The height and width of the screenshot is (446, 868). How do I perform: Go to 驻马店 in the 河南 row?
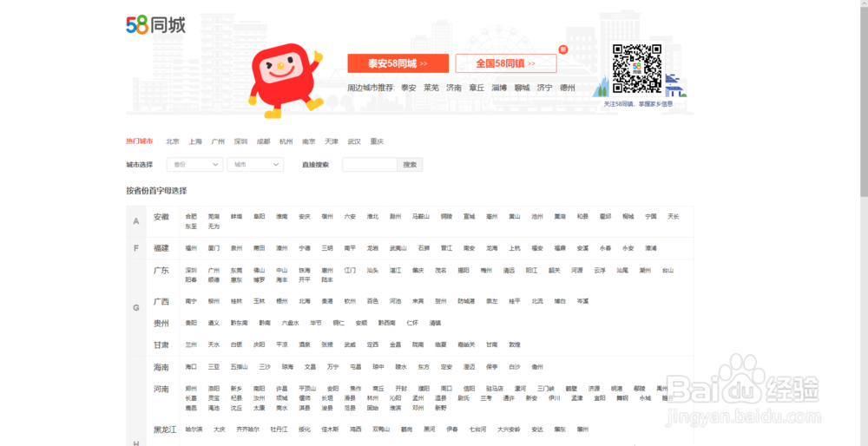pyautogui.click(x=495, y=389)
